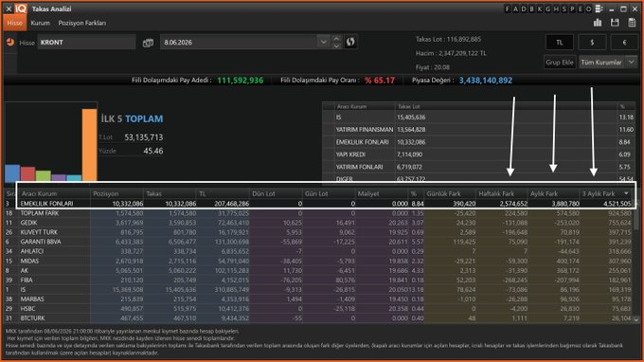
Task: Open the Tüm Kurumlar dropdown
Action: coord(608,63)
